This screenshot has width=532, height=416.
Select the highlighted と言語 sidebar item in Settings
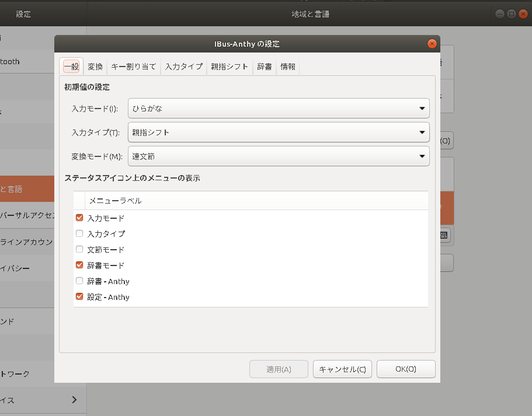(x=27, y=189)
